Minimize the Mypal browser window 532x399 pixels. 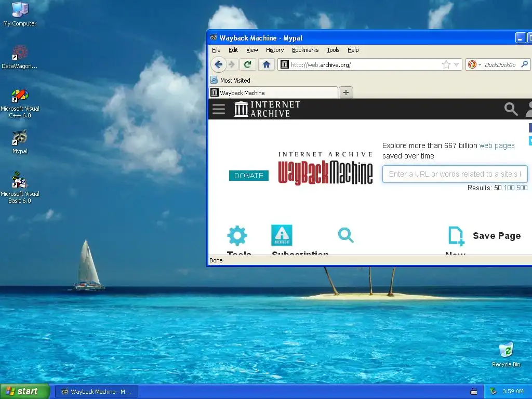(520, 37)
